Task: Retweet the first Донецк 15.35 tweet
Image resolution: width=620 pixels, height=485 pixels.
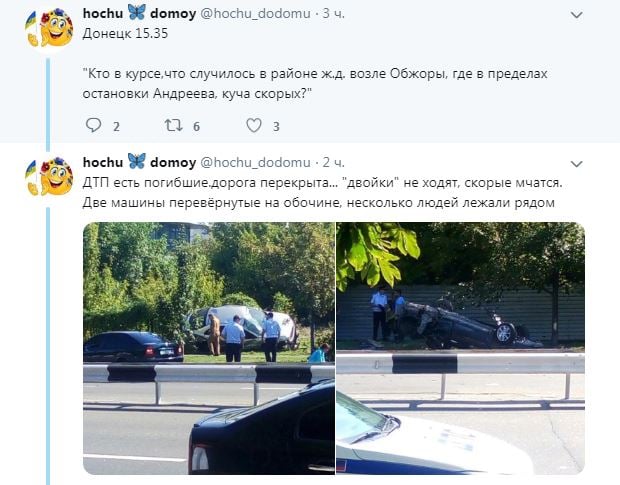Action: (174, 125)
